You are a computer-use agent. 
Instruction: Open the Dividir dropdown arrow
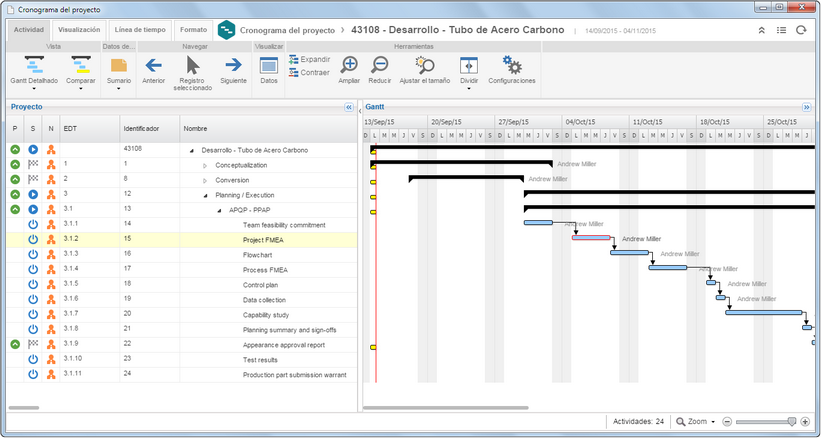pyautogui.click(x=469, y=88)
